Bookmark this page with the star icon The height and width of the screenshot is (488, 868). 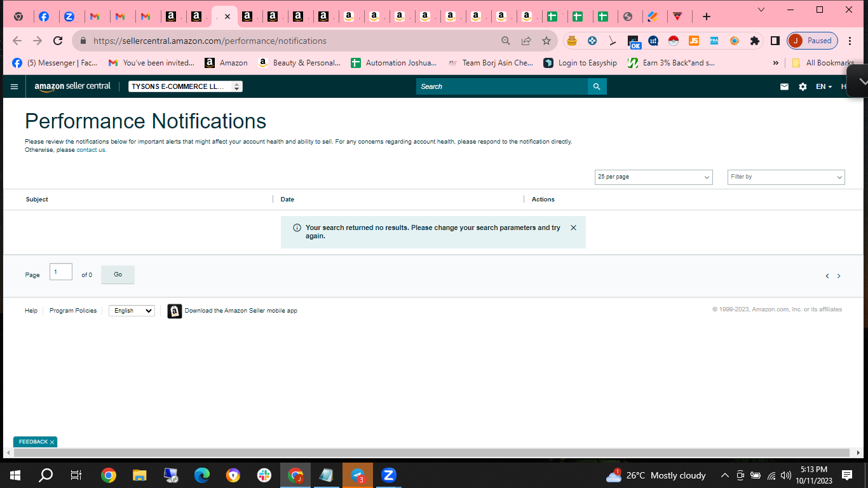546,41
